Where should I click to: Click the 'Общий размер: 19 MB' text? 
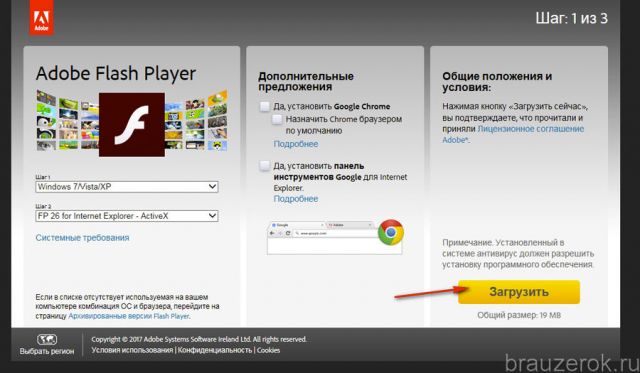tap(519, 315)
